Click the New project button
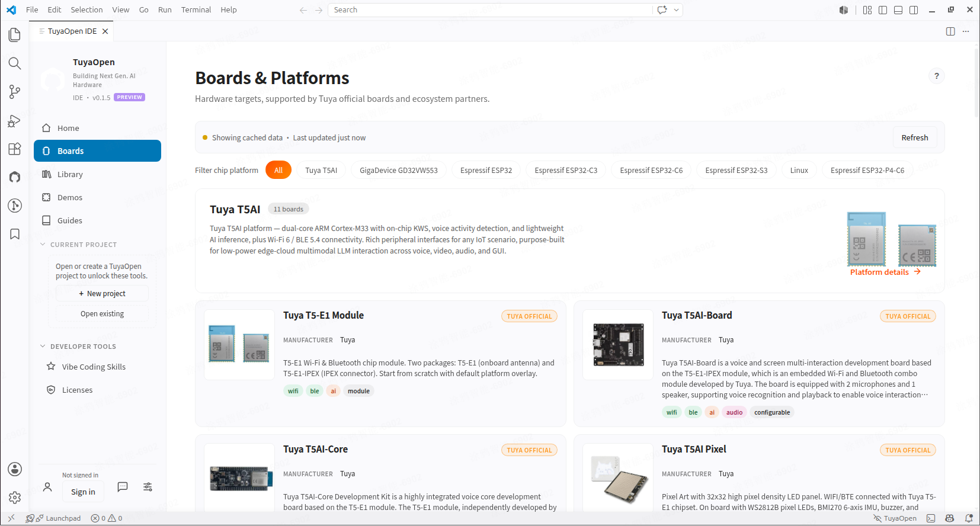The height and width of the screenshot is (526, 980). tap(102, 294)
